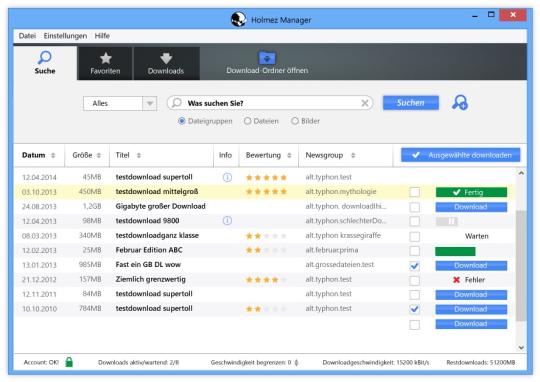Image resolution: width=540 pixels, height=382 pixels.
Task: Click Warten status of testdownloadganz klasse
Action: [477, 236]
